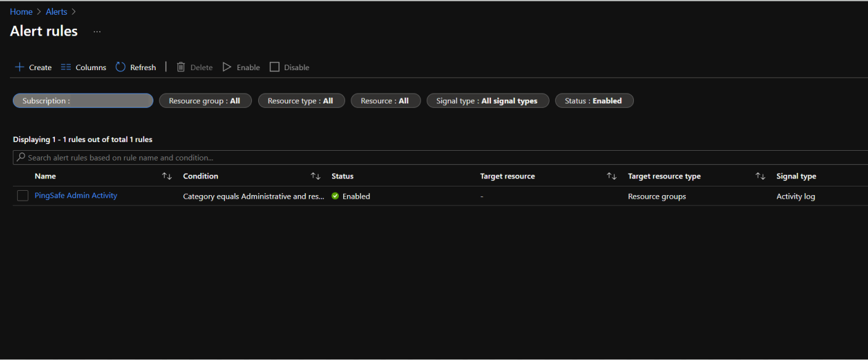
Task: Open the Resource group filter
Action: [205, 101]
